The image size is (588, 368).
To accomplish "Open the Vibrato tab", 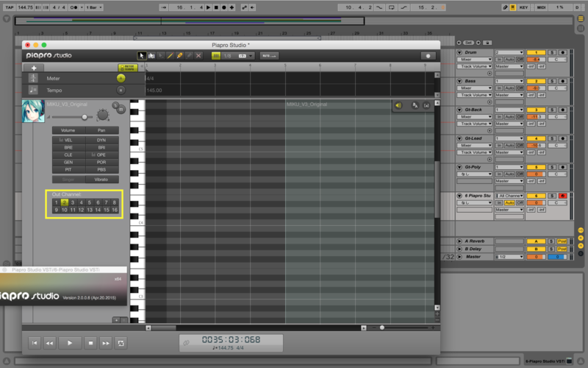I will pyautogui.click(x=101, y=180).
